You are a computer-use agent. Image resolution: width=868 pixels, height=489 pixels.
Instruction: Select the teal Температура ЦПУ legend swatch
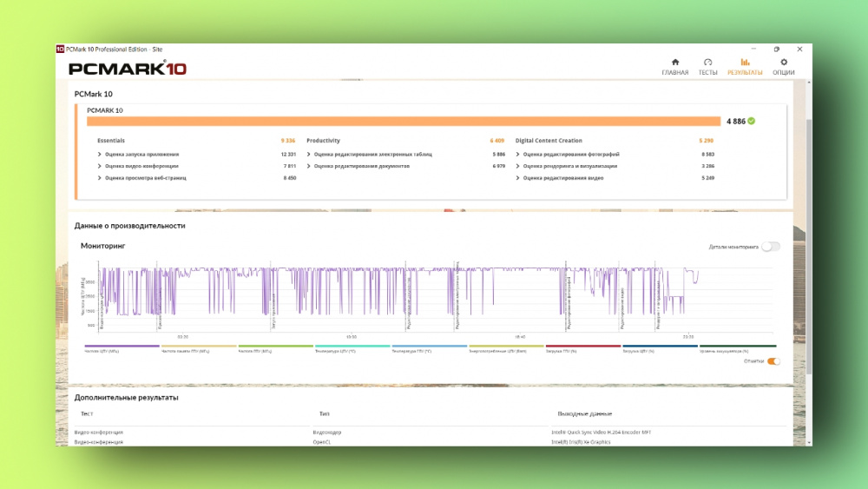pyautogui.click(x=352, y=347)
